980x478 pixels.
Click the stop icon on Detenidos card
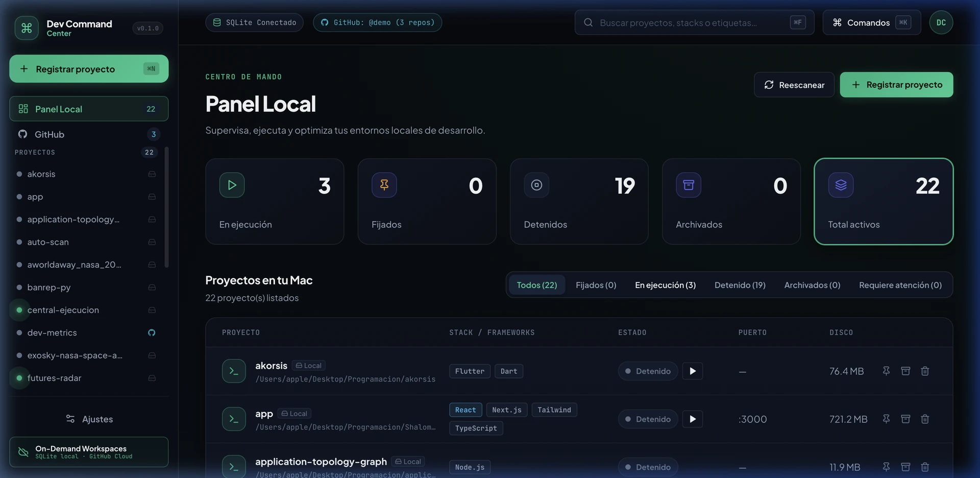click(536, 185)
